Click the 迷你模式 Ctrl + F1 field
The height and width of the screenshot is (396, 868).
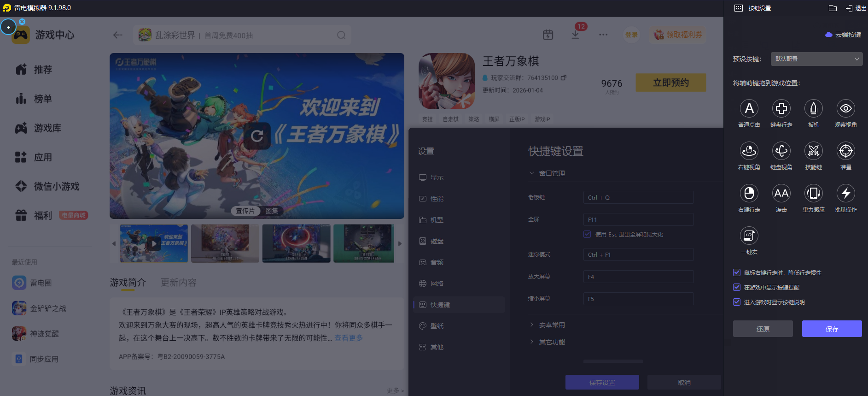coord(639,254)
